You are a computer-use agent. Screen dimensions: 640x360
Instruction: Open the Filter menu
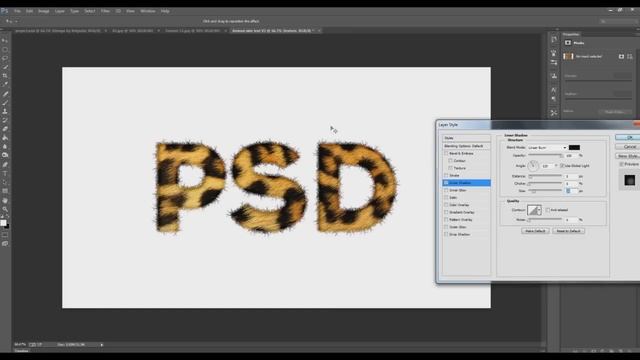tap(105, 11)
